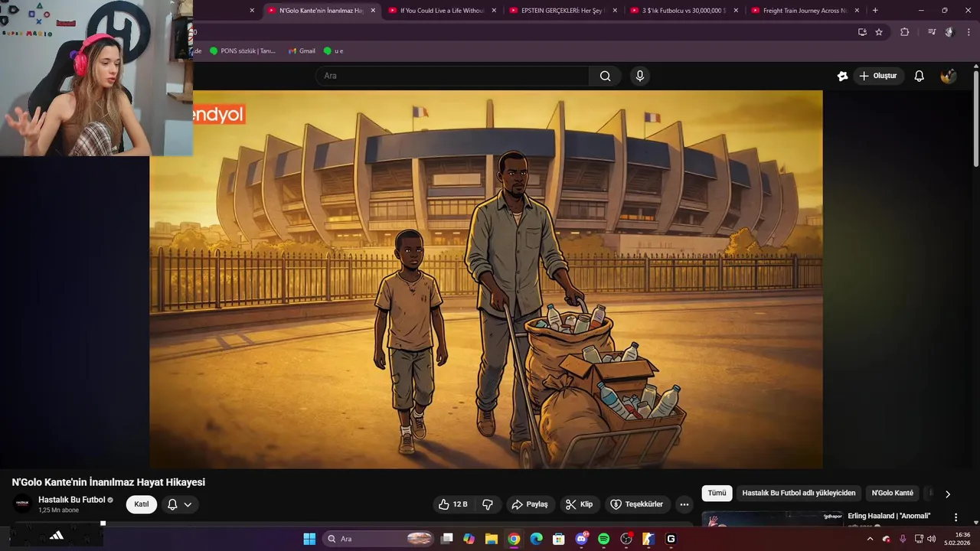Open YouTube account avatar menu
Image resolution: width=980 pixels, height=551 pixels.
tap(948, 76)
